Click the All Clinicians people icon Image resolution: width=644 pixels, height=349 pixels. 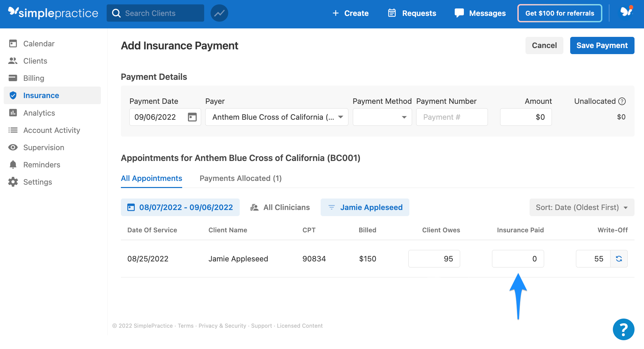coord(255,207)
